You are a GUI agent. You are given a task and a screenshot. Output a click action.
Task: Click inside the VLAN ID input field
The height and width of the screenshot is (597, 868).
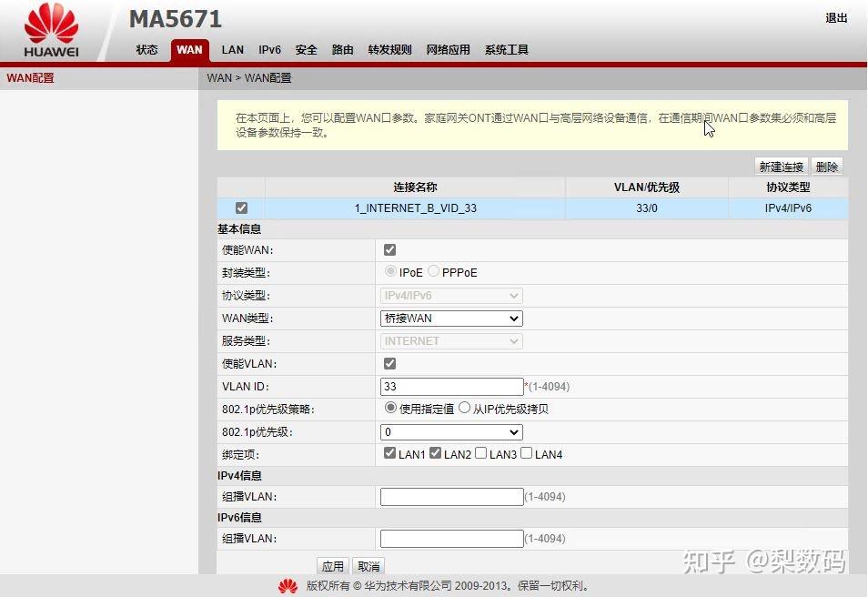point(450,386)
